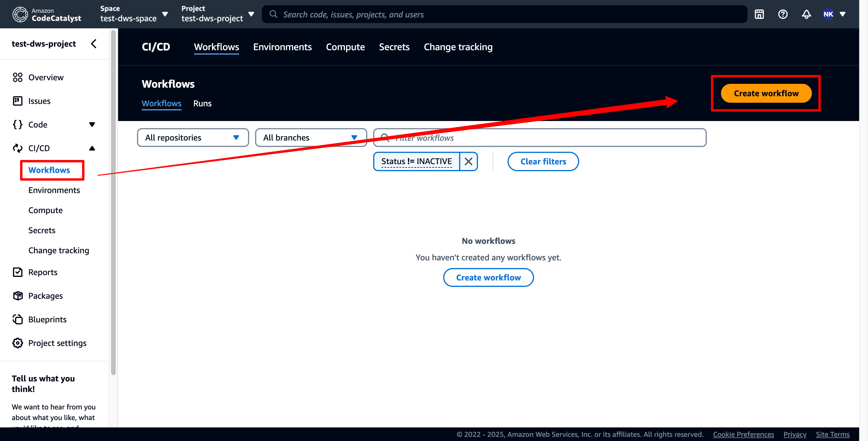Click the CI/CD cycle icon in sidebar
Screen dimensions: 868x441
point(17,148)
